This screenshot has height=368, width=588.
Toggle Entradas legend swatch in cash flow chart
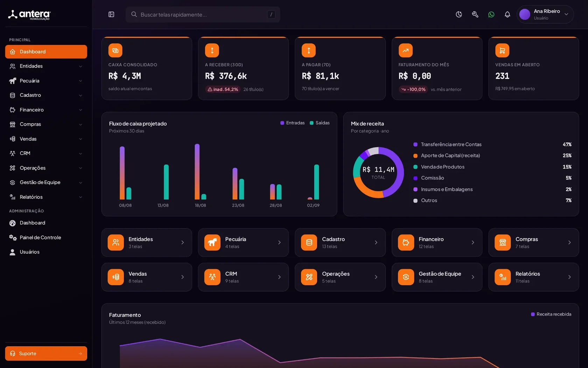282,123
